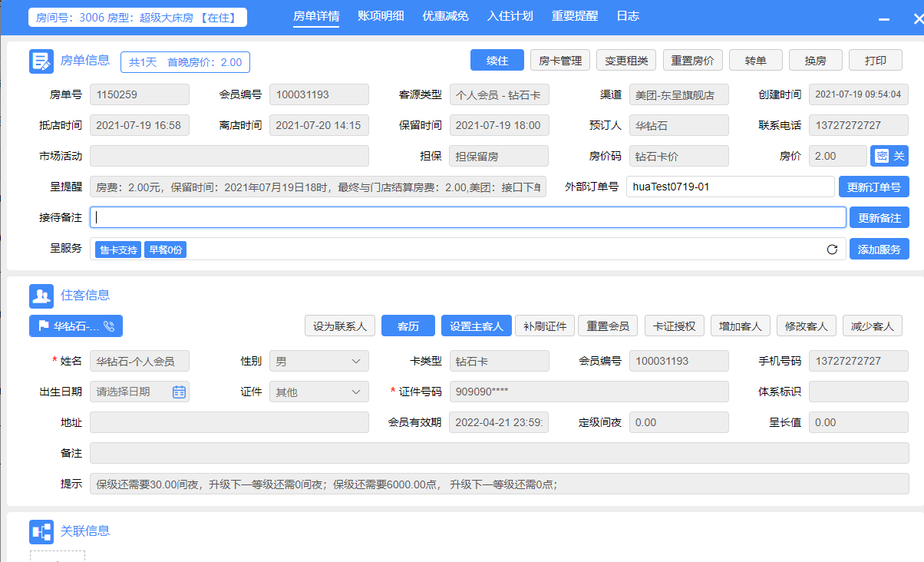
Task: Click the room order info edit icon
Action: point(41,61)
